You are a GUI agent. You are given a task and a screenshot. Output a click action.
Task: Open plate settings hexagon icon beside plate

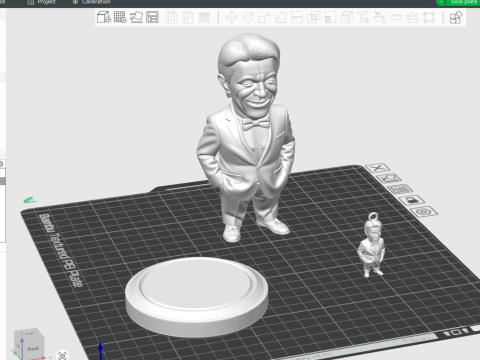[x=424, y=212]
